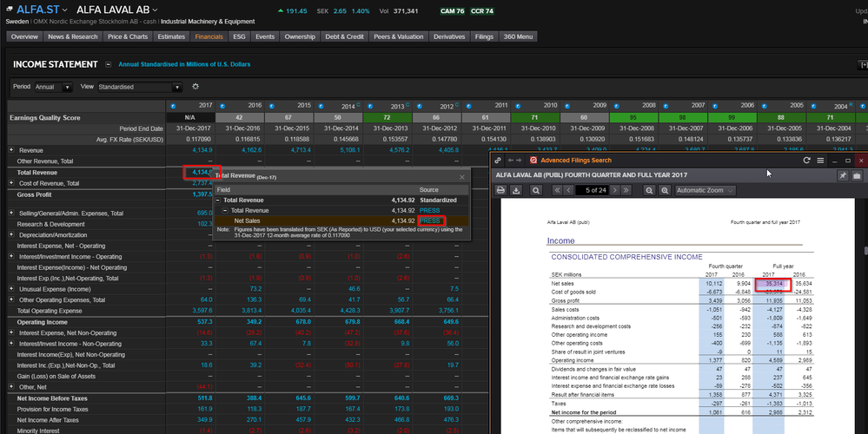
Task: Open the View Standardised dropdown
Action: click(x=140, y=87)
